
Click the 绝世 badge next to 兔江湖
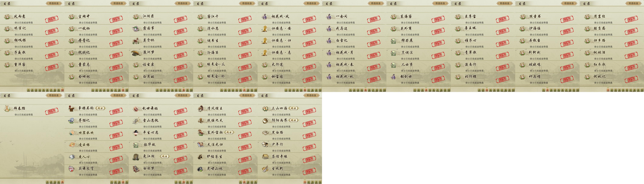pyautogui.click(x=165, y=156)
